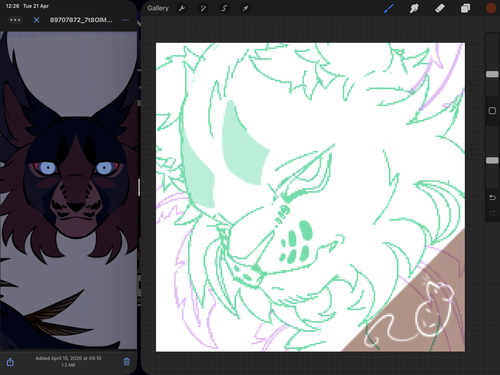500x375 pixels.
Task: Click the split view divider handle
Action: [x=139, y=187]
